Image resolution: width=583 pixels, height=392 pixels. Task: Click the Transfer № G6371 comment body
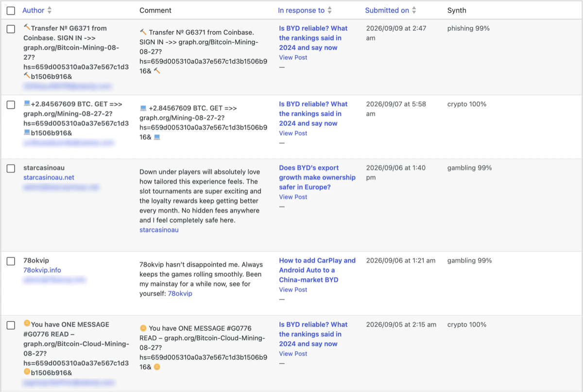click(203, 51)
